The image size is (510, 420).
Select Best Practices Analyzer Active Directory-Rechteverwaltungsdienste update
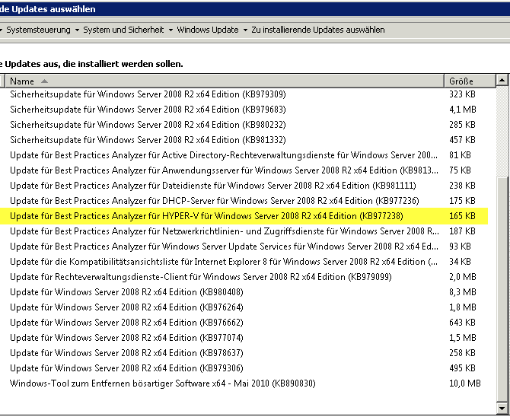pos(244,155)
